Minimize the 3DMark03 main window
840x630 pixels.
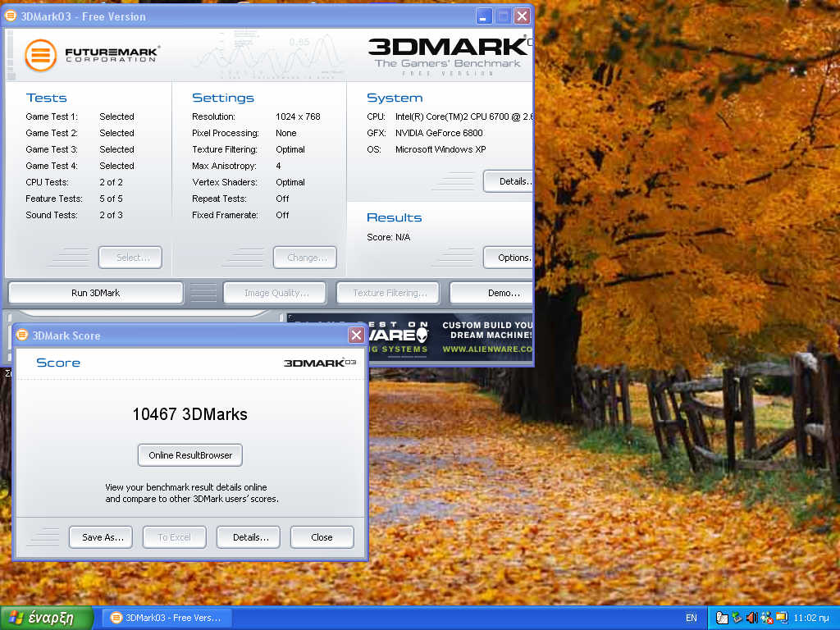pos(484,16)
